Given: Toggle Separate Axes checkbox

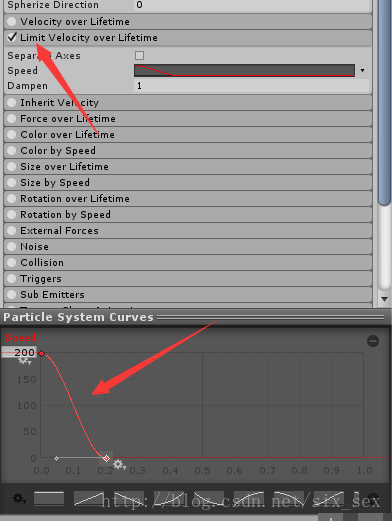Looking at the screenshot, I should 139,55.
